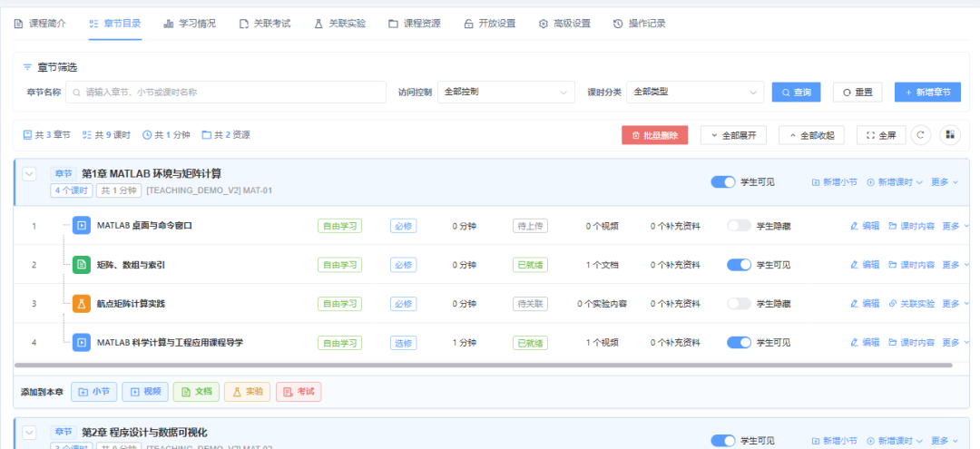Click the 选修 tag in row 4

pos(404,342)
